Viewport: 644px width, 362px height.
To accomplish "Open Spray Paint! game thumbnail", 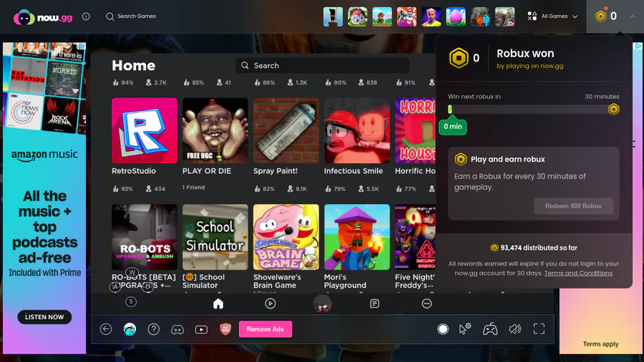I will (x=286, y=130).
